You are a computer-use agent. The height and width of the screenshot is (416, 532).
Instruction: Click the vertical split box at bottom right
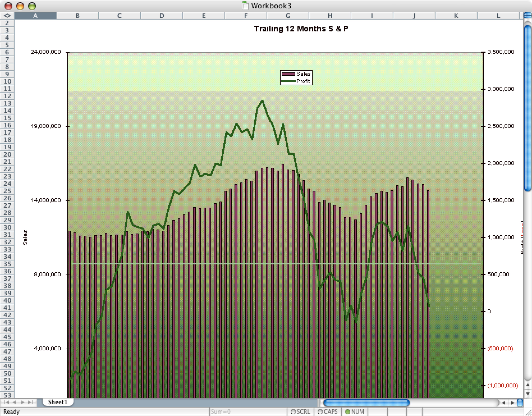[520, 403]
